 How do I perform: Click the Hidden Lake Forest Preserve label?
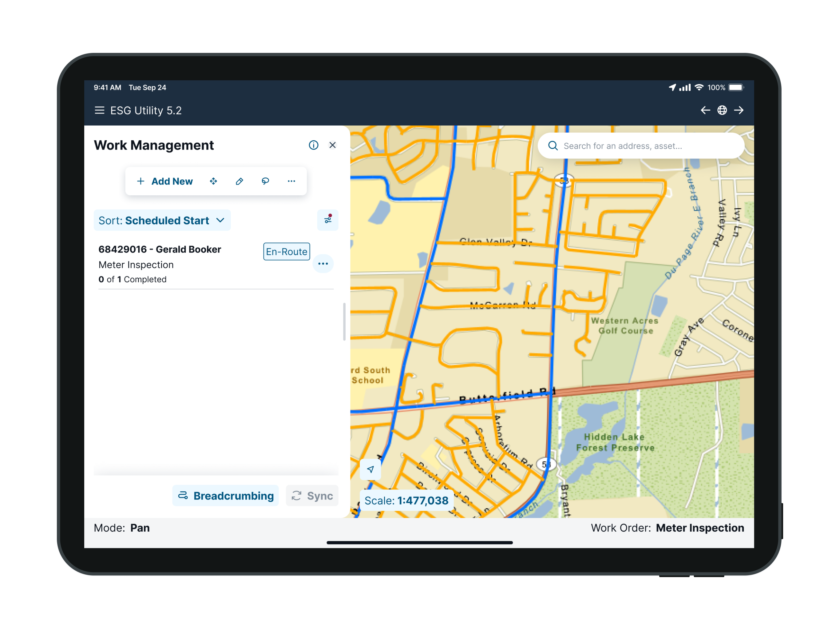pyautogui.click(x=615, y=443)
